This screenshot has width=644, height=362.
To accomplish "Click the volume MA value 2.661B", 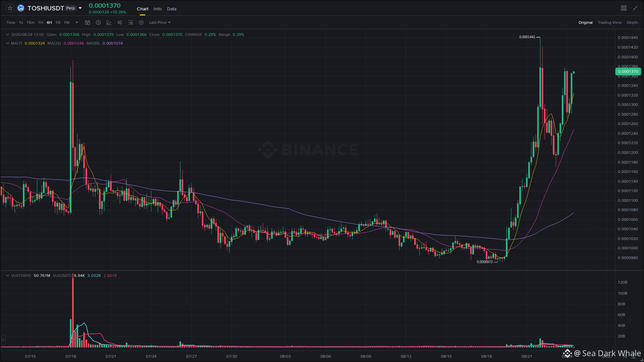I will (x=110, y=276).
